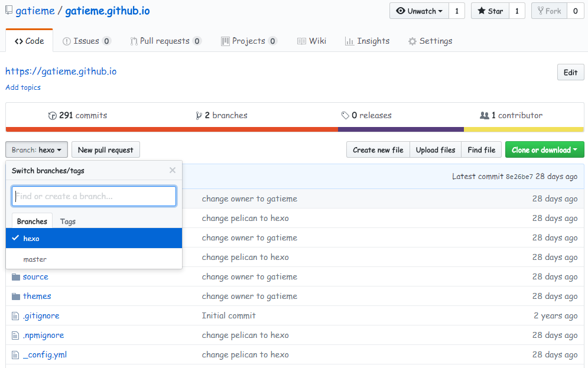The width and height of the screenshot is (588, 368).
Task: Switch to the Tags tab in the popup
Action: (68, 222)
